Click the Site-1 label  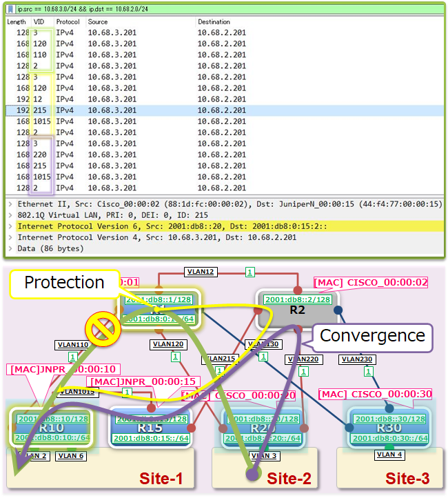click(x=161, y=479)
